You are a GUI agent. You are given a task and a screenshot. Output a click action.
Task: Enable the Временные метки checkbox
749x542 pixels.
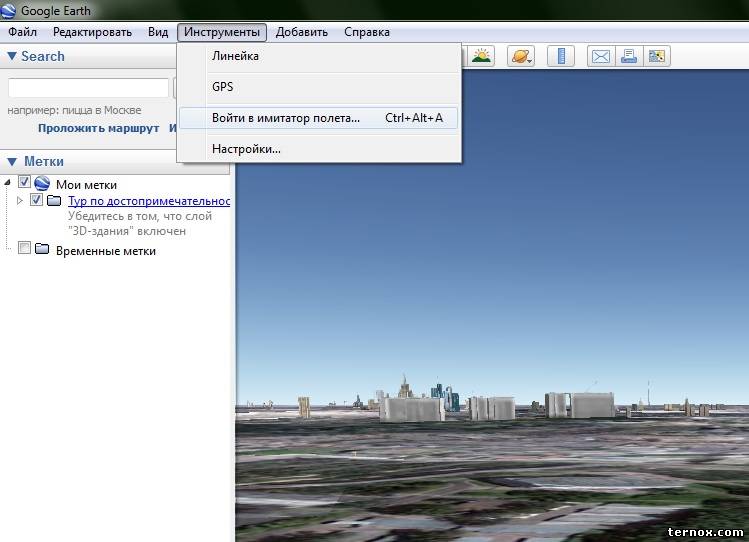(x=25, y=249)
